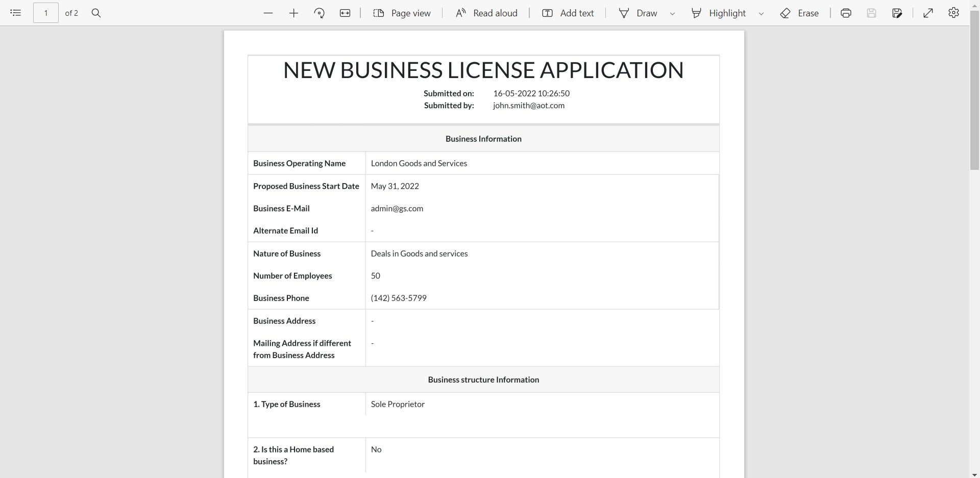Click the vertical scrollbar thumb

coord(974,90)
